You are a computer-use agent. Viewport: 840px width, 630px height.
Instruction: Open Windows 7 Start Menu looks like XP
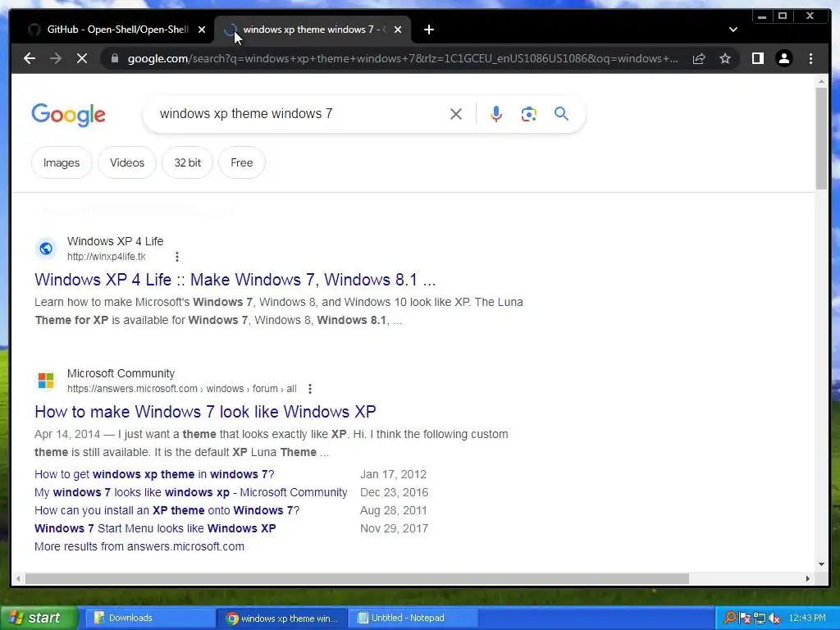155,528
